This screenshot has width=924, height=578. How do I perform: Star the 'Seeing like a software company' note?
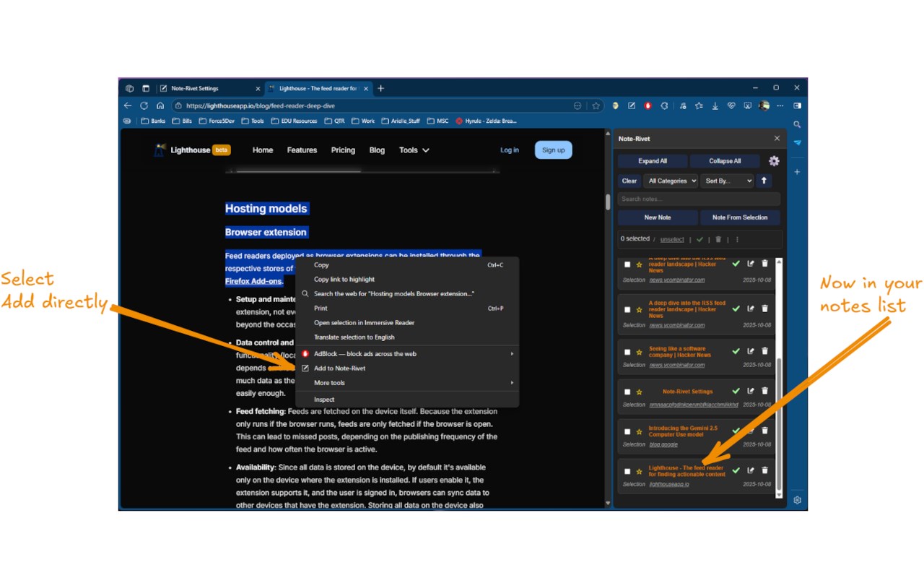coord(639,353)
